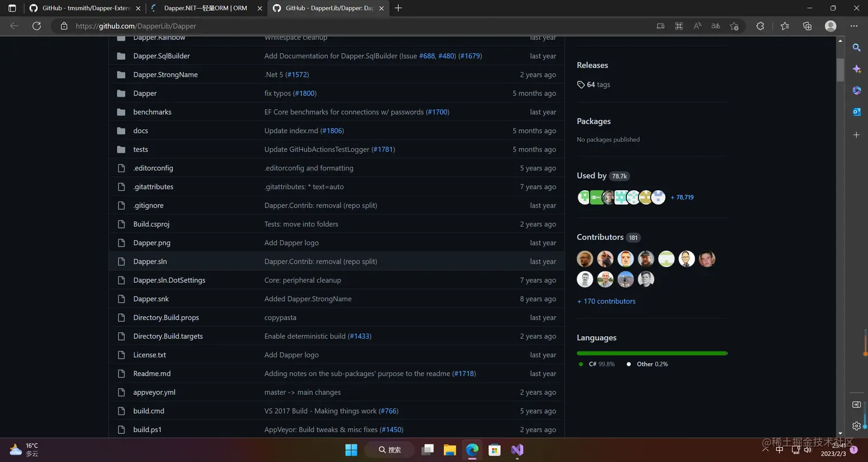Close the Dapper.NET ORM tab
This screenshot has height=462, width=868.
(x=259, y=8)
